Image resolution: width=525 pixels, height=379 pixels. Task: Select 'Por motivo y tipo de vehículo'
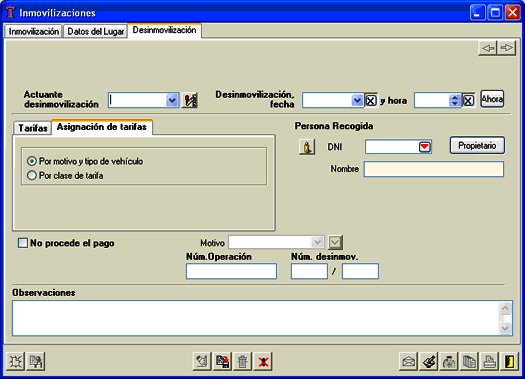click(x=85, y=161)
